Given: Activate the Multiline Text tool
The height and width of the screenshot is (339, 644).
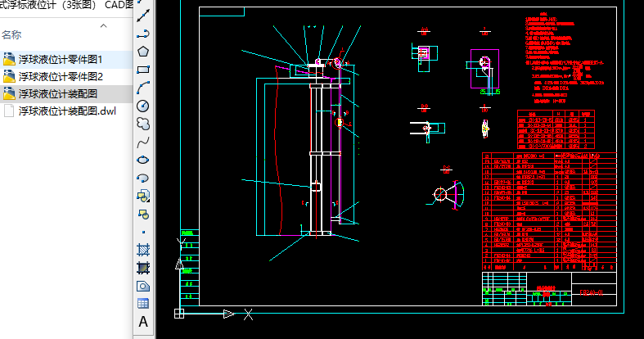Looking at the screenshot, I should click(x=143, y=322).
